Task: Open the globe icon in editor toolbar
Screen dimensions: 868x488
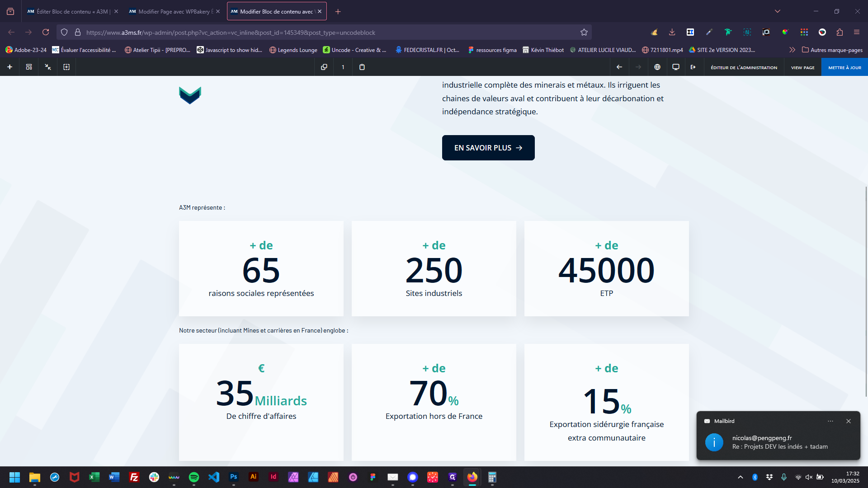Action: (x=657, y=67)
